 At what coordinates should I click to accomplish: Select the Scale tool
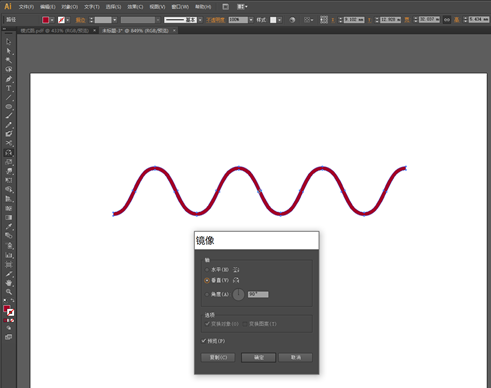[x=9, y=162]
